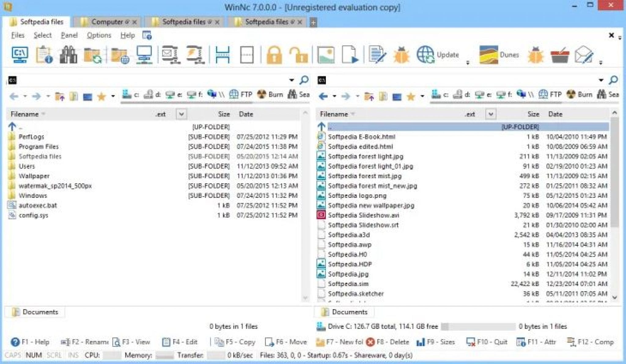Open the Select menu
Screen dimensions: 626x364
[43, 35]
